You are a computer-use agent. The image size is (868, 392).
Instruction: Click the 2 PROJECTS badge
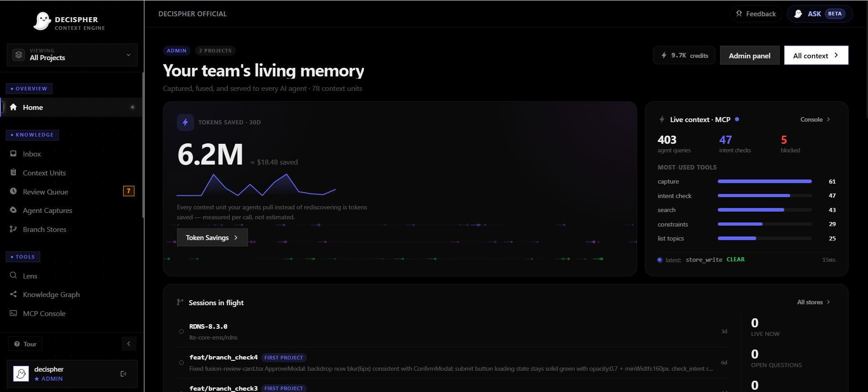click(x=215, y=51)
